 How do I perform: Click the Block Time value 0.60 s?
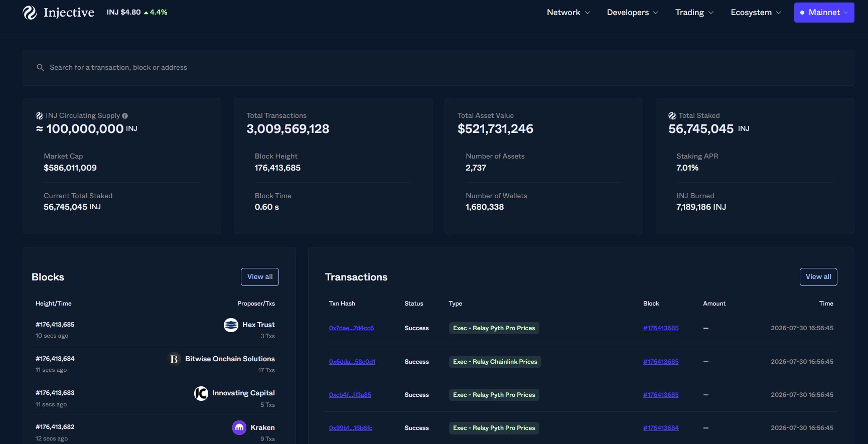[x=267, y=207]
